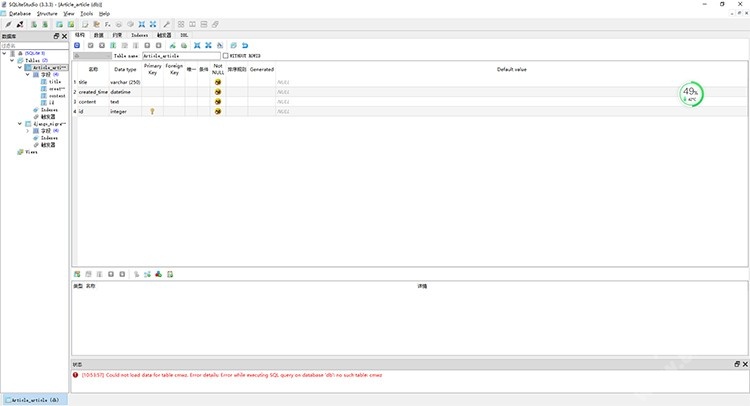Open the Fx SQL functions editor
The width and height of the screenshot is (750, 406).
(x=108, y=24)
